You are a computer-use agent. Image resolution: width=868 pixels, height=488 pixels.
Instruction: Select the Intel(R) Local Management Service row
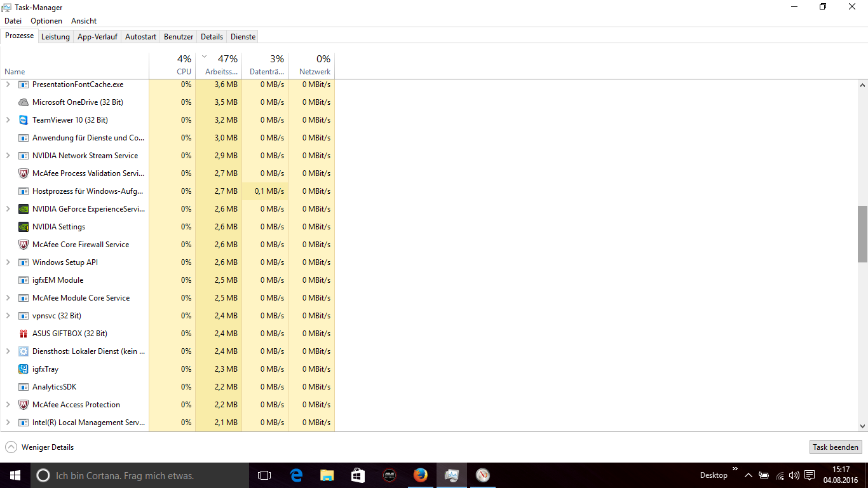167,423
